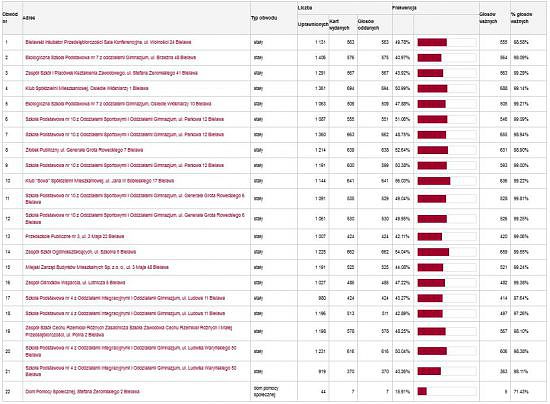This screenshot has width=550, height=404.
Task: Open the Miejski Zarząd Budynków Mieszkalnych link
Action: tap(97, 267)
